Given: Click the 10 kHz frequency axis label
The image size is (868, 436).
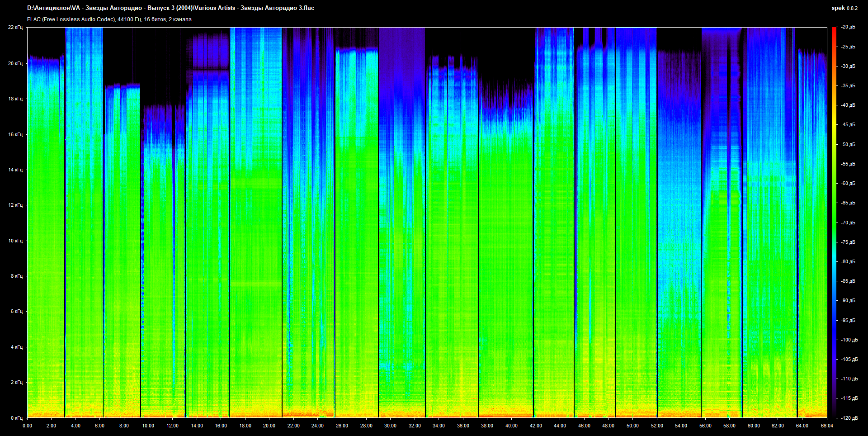Looking at the screenshot, I should tap(15, 241).
